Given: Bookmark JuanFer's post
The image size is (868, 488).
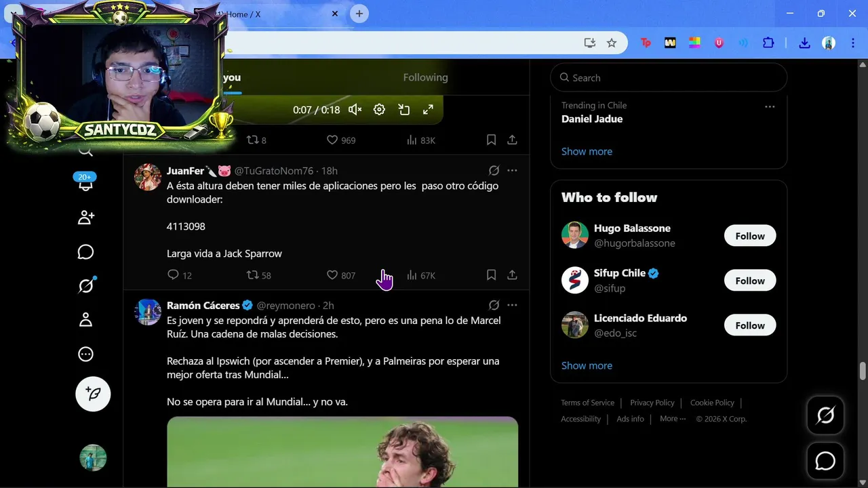Looking at the screenshot, I should point(491,274).
